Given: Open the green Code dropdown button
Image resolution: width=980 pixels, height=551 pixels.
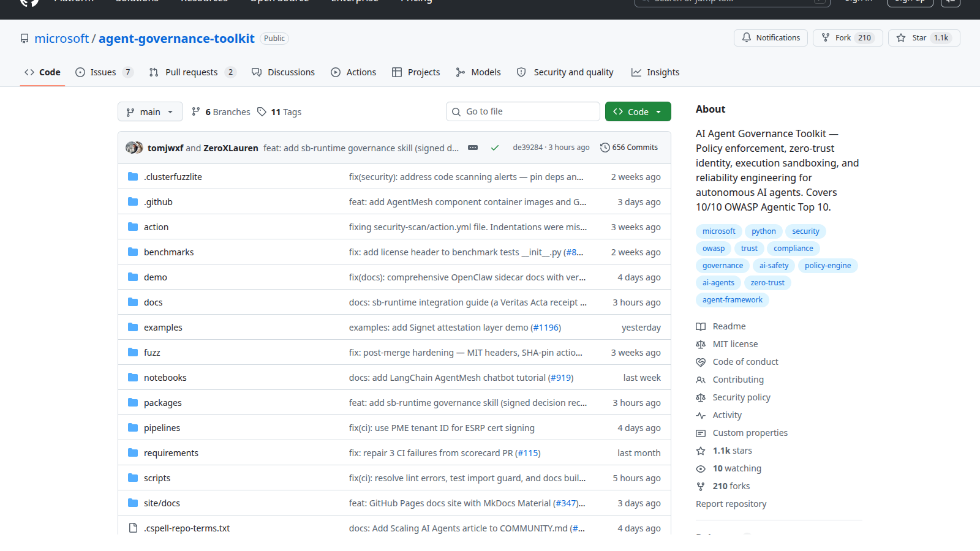Looking at the screenshot, I should coord(638,111).
